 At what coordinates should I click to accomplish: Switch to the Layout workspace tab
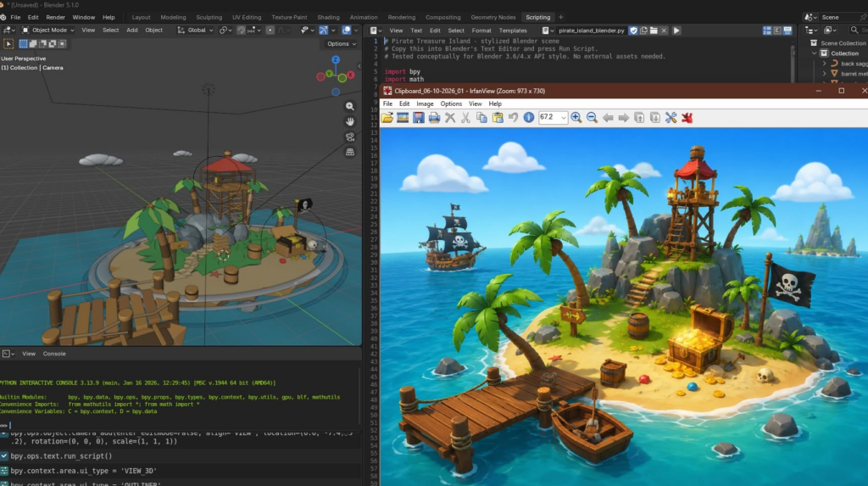(142, 17)
